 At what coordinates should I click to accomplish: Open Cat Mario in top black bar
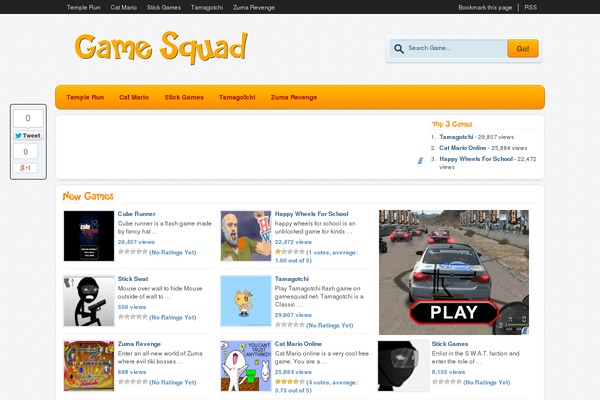pyautogui.click(x=124, y=7)
